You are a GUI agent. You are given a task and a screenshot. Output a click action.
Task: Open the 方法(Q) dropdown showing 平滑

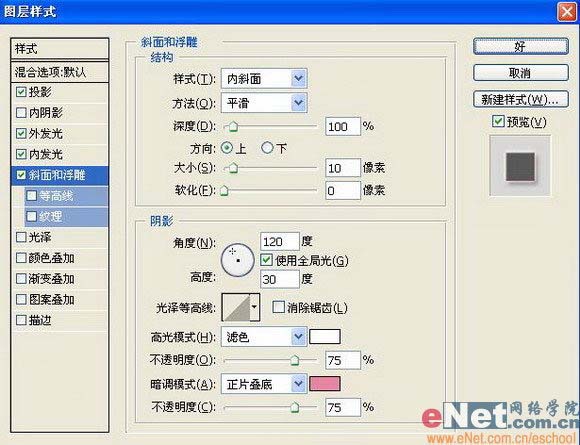[x=264, y=103]
